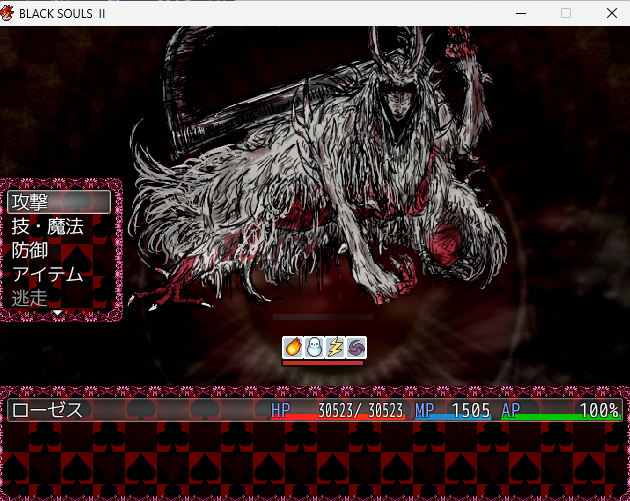Screen dimensions: 630x501
Task: Click the lightning bolt element icon
Action: pyautogui.click(x=335, y=347)
